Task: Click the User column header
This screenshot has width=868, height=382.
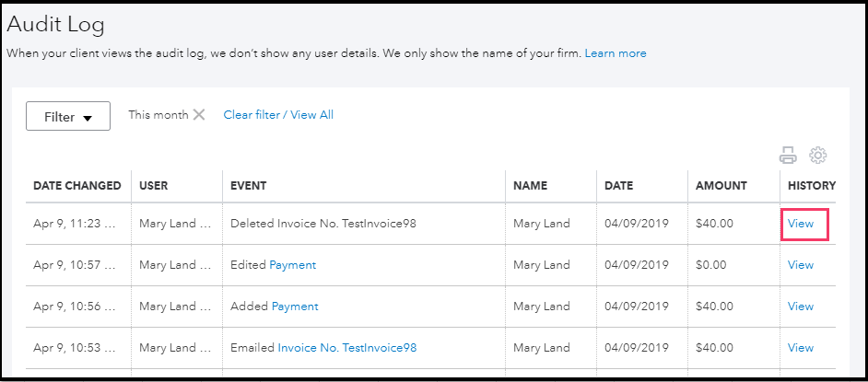Action: (x=153, y=186)
